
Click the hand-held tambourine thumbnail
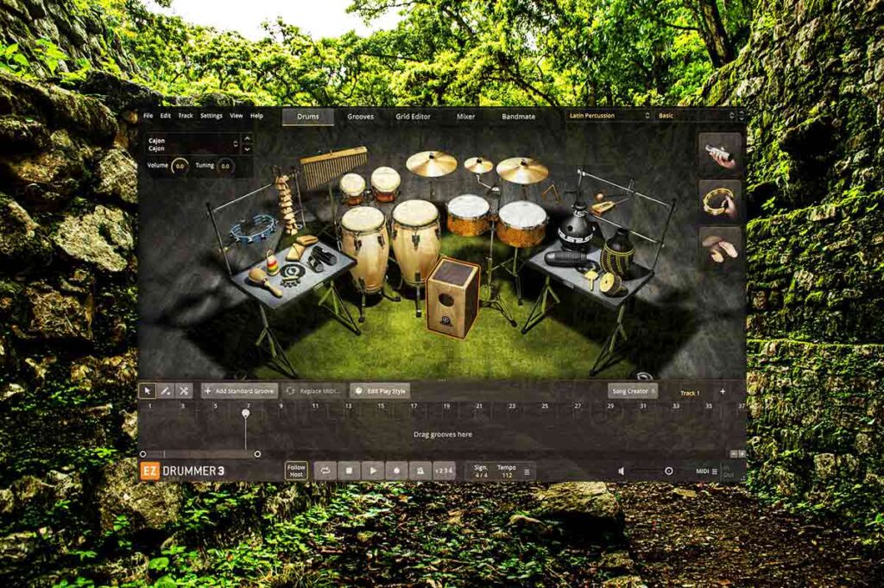click(720, 201)
